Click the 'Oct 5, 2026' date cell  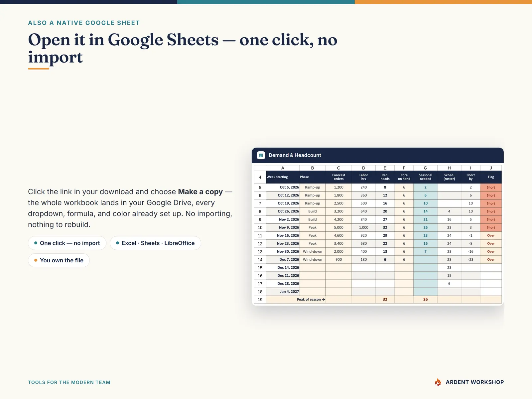283,187
